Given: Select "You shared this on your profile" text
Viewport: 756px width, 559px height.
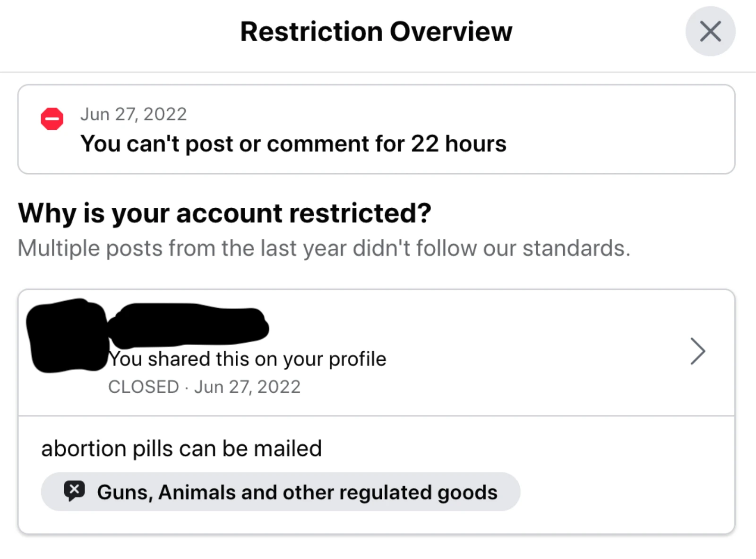Looking at the screenshot, I should coord(248,359).
